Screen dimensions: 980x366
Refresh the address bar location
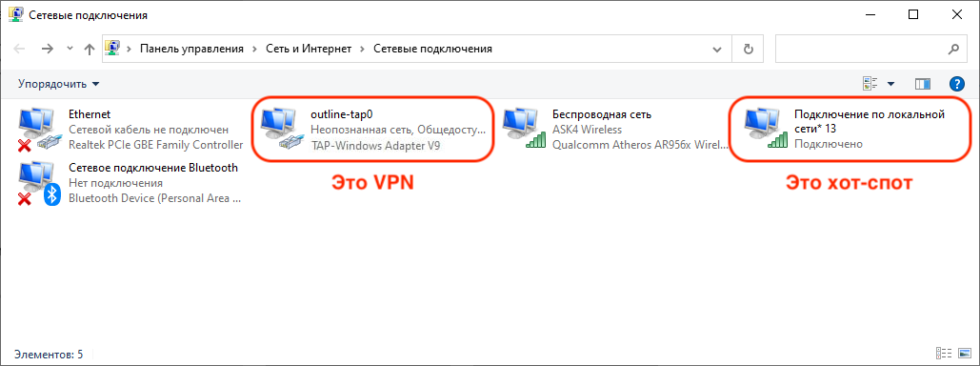[x=749, y=49]
